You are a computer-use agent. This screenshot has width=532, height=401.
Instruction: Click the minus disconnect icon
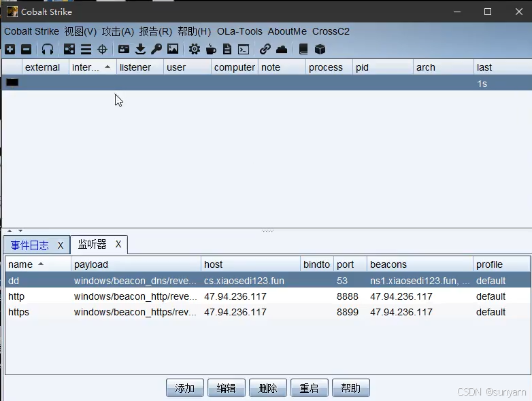click(x=26, y=50)
